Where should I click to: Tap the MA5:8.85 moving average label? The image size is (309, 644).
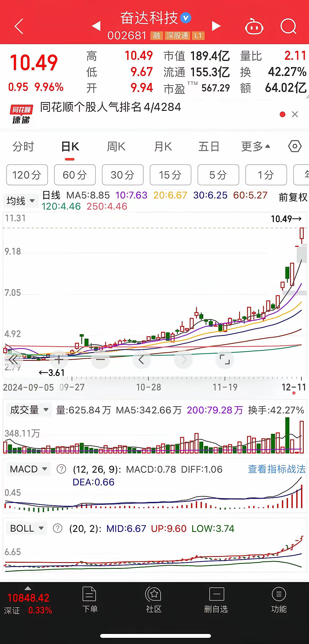tap(88, 195)
